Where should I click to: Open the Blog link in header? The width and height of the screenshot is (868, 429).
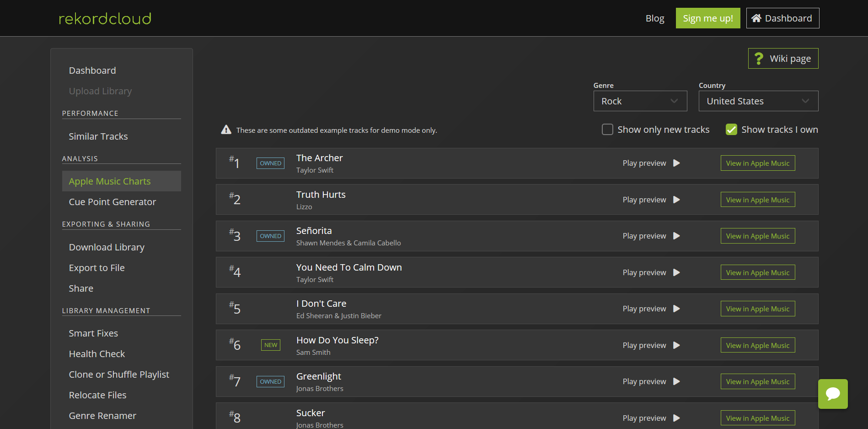pos(654,18)
